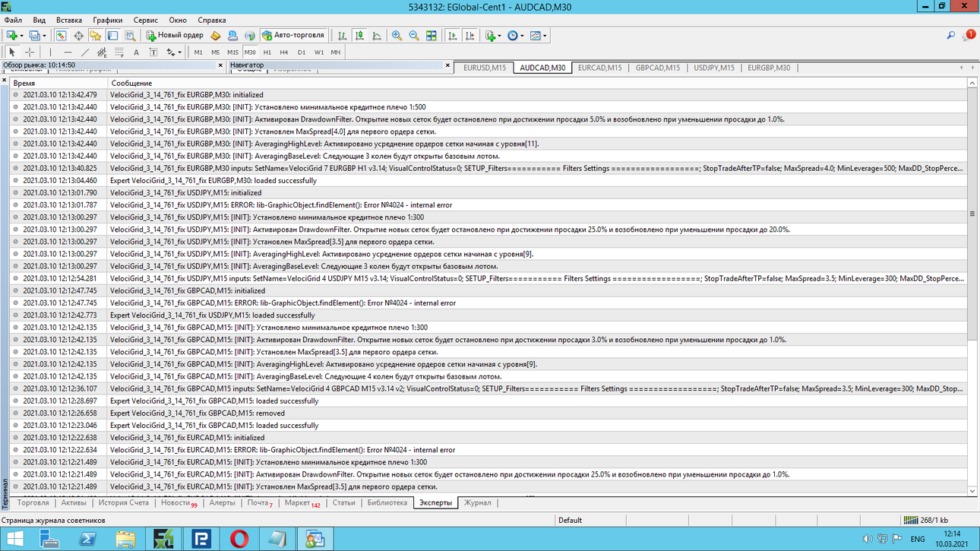Select the equidistant channel tool

click(x=102, y=52)
